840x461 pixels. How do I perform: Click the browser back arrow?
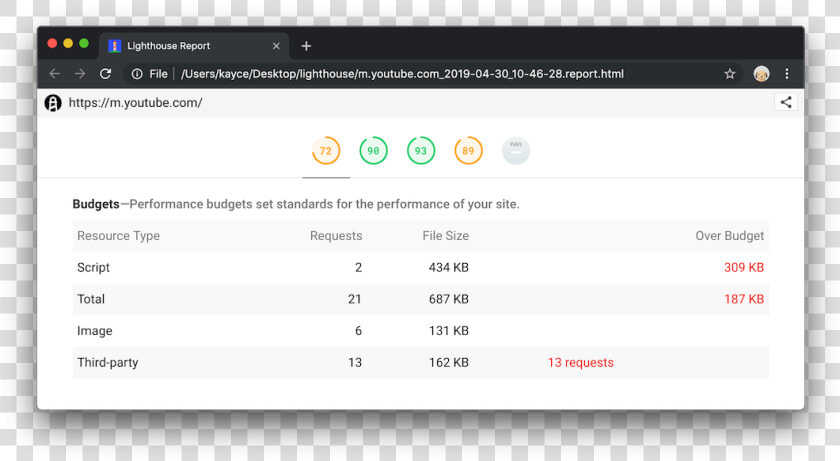[x=55, y=73]
